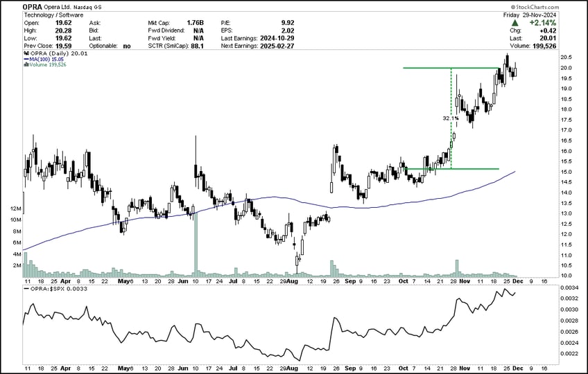Click the Prev Close value 19.59
588x374 pixels.
(x=63, y=46)
